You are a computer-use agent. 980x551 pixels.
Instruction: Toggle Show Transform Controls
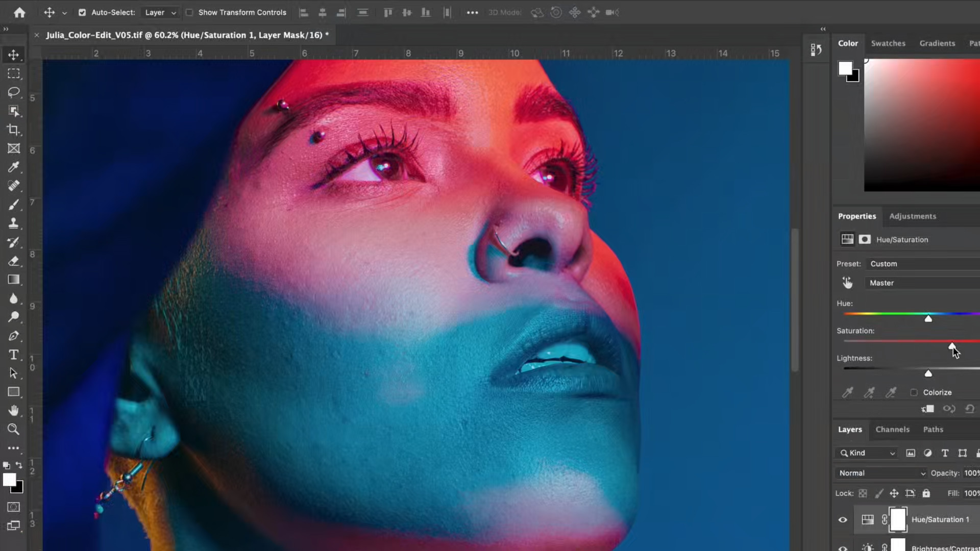tap(189, 12)
